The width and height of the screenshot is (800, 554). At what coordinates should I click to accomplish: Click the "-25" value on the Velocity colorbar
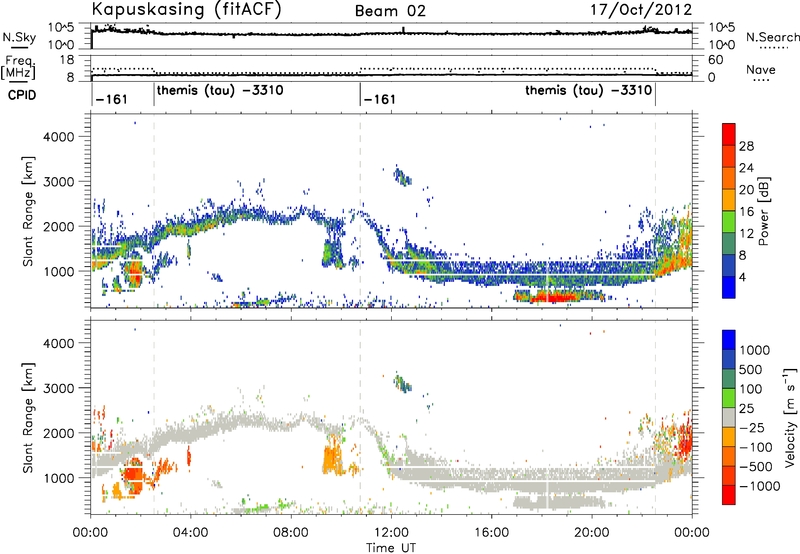coord(752,427)
